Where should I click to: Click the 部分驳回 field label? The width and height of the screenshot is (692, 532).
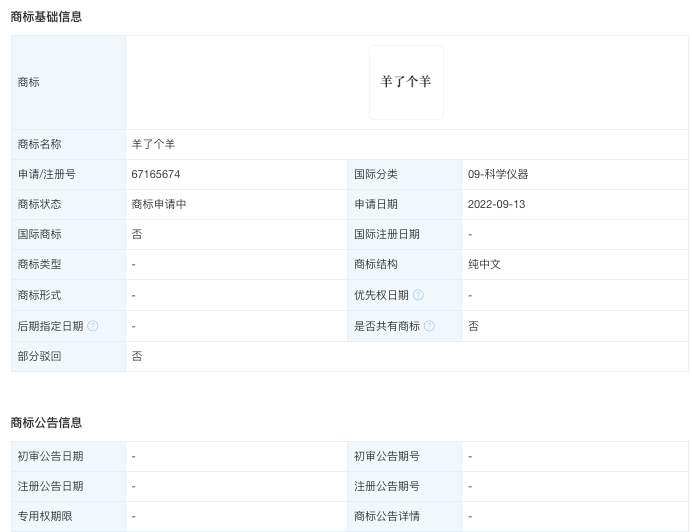(39, 356)
